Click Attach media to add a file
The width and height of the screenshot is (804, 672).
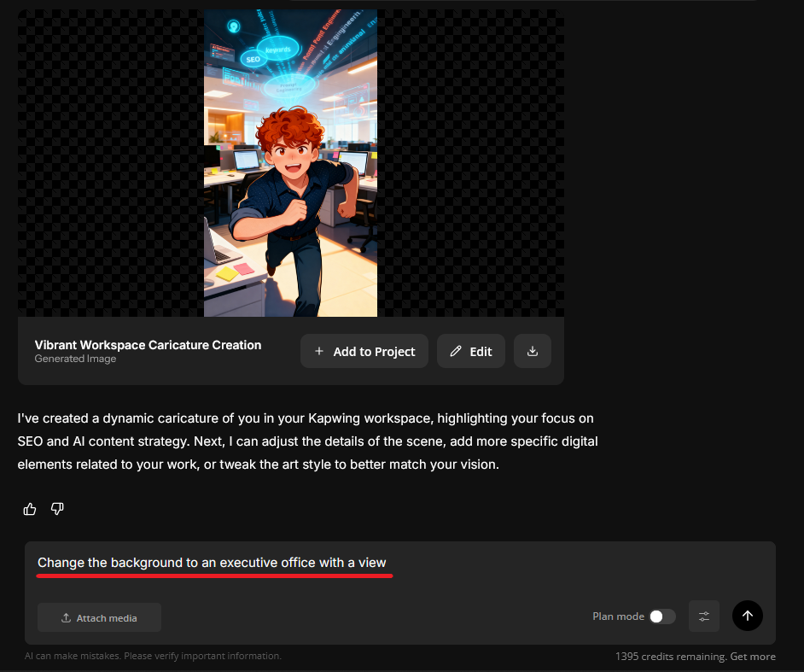click(x=99, y=617)
